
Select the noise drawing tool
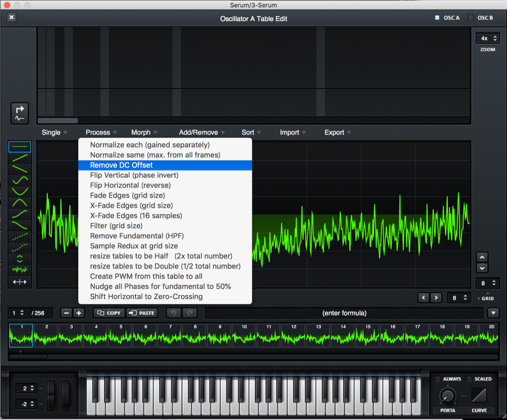point(19,270)
